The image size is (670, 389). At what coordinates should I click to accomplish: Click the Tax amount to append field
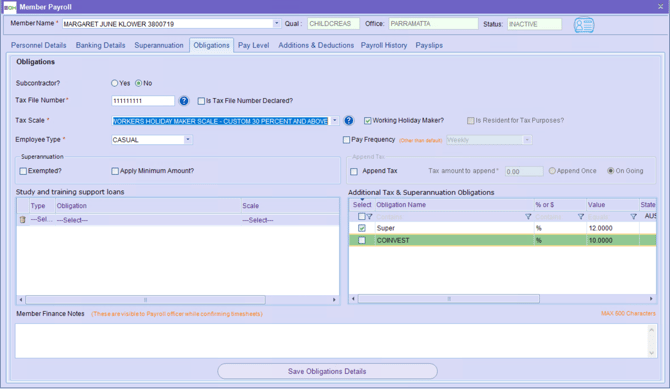click(x=524, y=171)
